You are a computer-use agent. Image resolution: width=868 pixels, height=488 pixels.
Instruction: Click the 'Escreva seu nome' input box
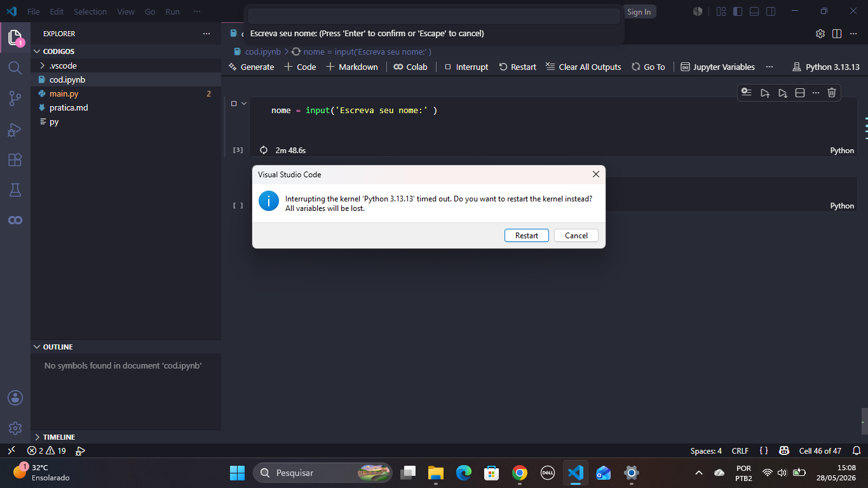click(x=434, y=17)
